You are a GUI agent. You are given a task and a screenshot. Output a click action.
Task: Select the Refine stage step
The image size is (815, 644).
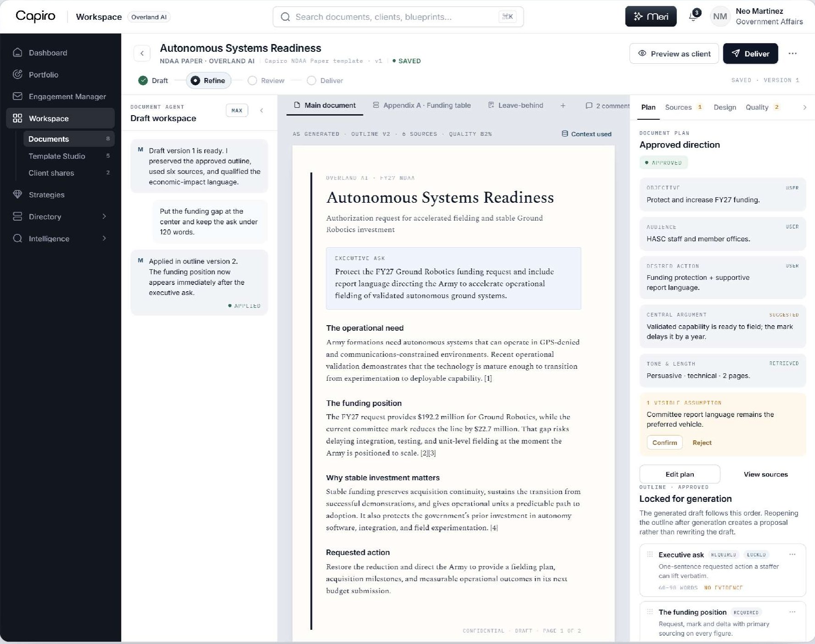click(x=208, y=80)
